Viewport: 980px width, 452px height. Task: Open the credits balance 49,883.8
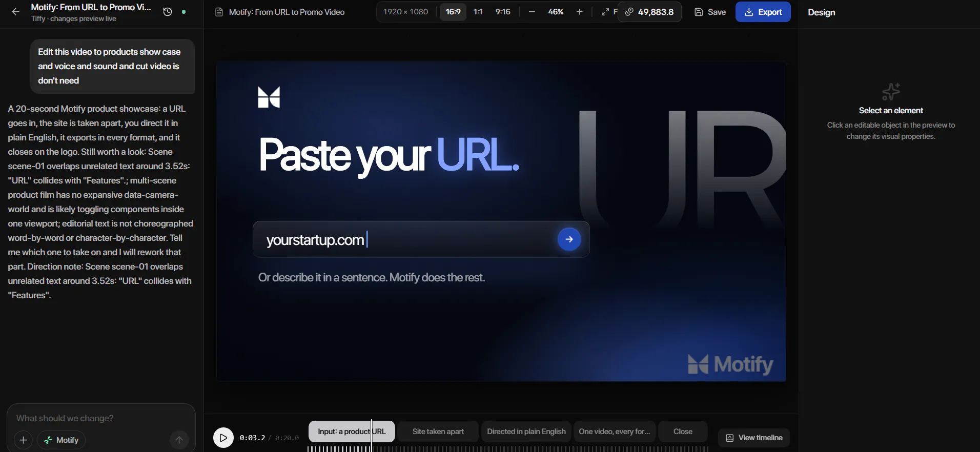click(x=649, y=12)
